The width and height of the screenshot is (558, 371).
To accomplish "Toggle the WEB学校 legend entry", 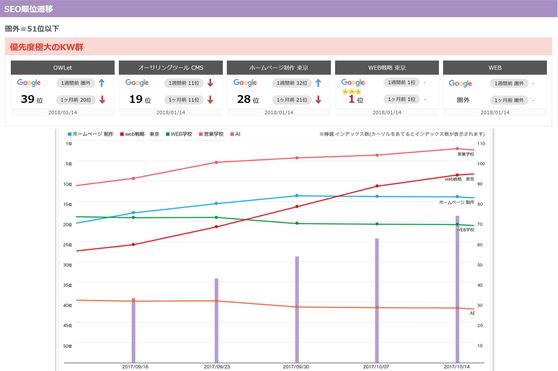I will (x=179, y=134).
